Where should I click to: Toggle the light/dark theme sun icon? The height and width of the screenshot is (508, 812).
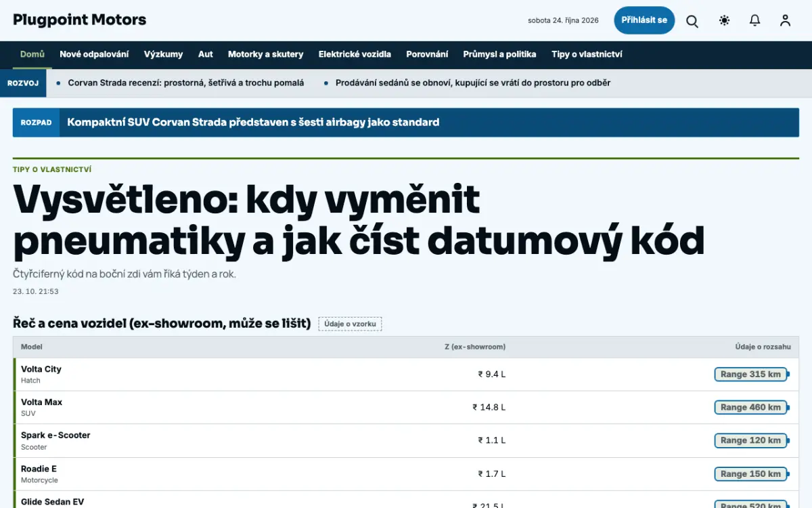click(x=724, y=21)
